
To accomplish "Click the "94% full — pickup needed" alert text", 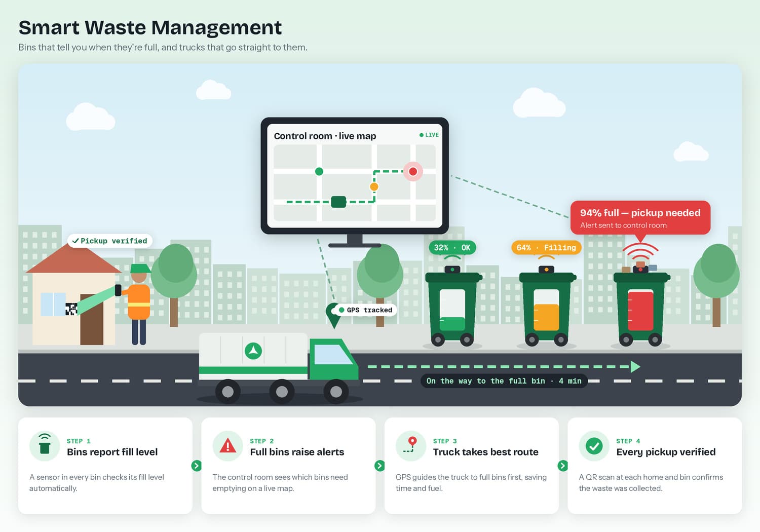I will pos(640,213).
